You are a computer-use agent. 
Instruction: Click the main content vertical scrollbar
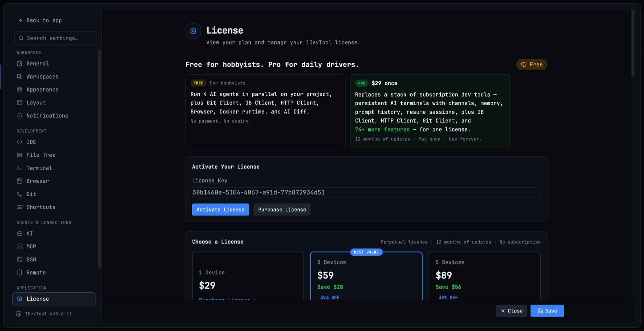[x=633, y=43]
